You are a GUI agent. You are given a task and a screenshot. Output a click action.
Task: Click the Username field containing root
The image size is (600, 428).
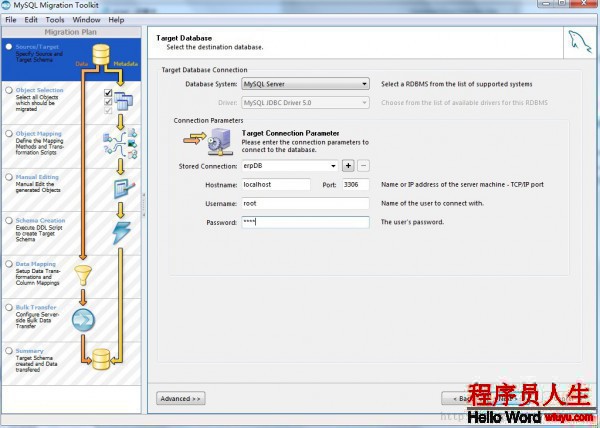point(305,203)
